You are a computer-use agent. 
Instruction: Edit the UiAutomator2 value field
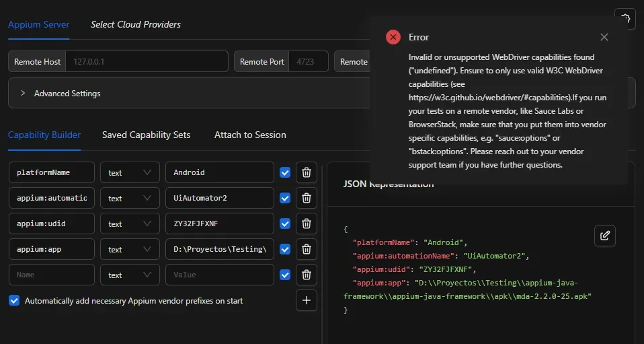pyautogui.click(x=220, y=198)
